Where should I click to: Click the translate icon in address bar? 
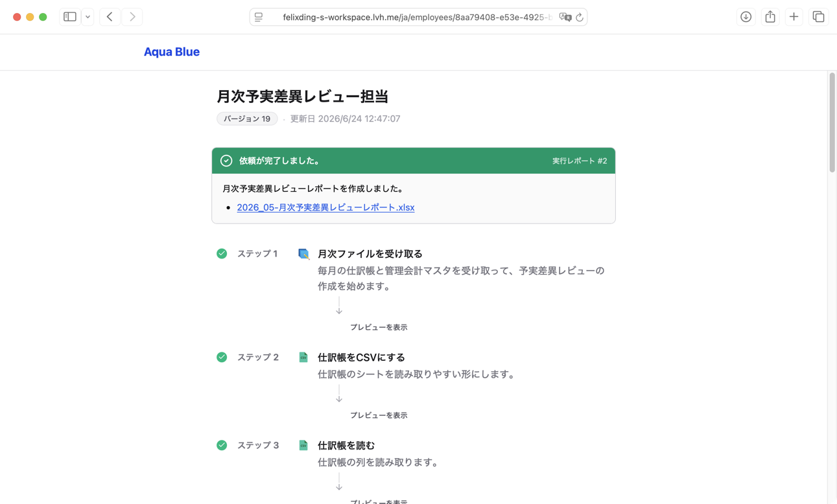coord(565,17)
